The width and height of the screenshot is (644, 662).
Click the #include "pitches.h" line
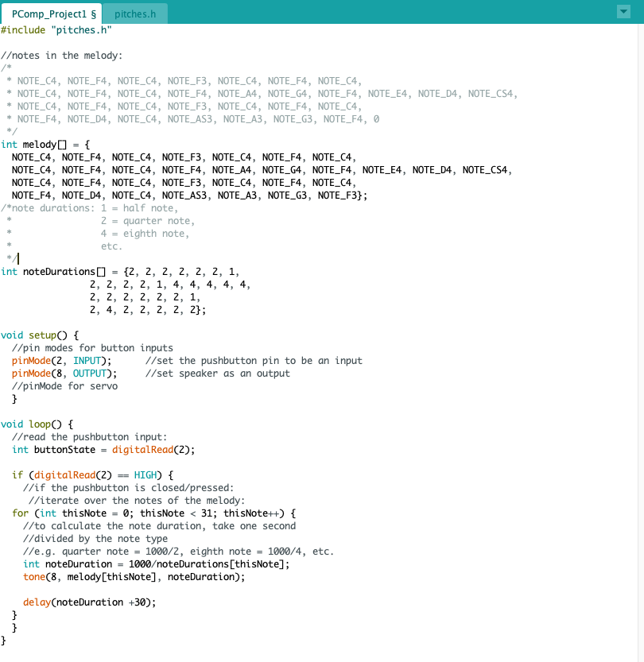tap(56, 30)
